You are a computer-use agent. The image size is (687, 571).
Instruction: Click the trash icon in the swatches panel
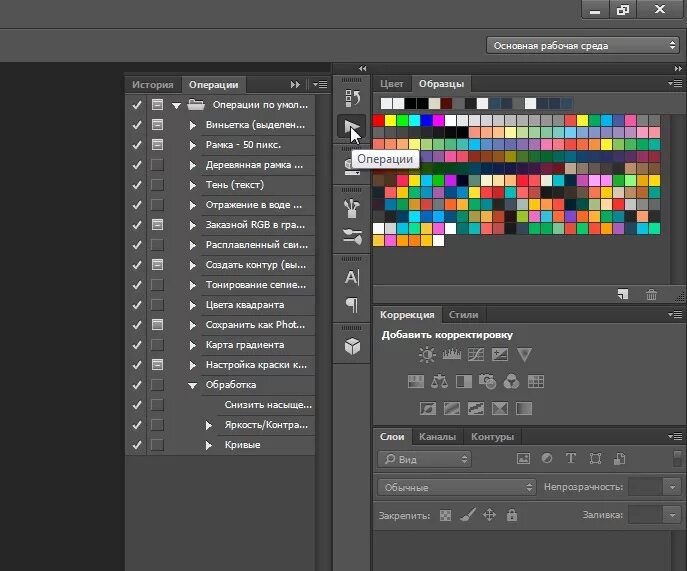(652, 294)
